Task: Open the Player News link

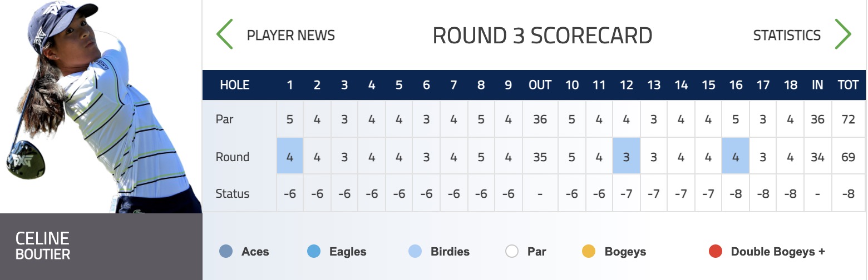Action: (291, 36)
